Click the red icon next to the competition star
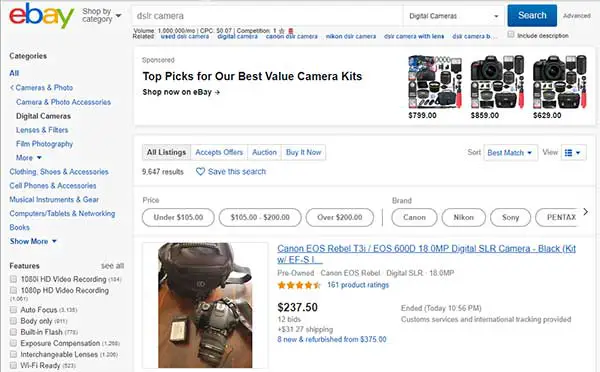 291,31
